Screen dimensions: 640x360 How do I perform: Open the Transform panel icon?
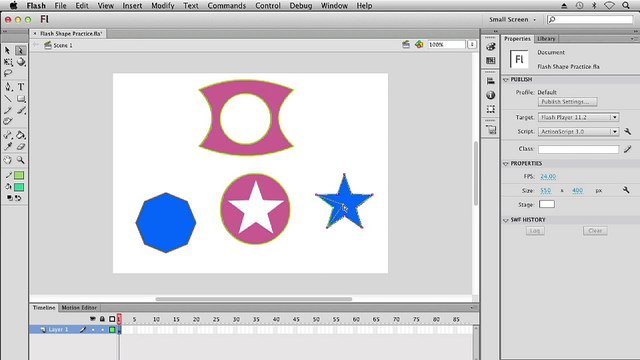coord(491,109)
